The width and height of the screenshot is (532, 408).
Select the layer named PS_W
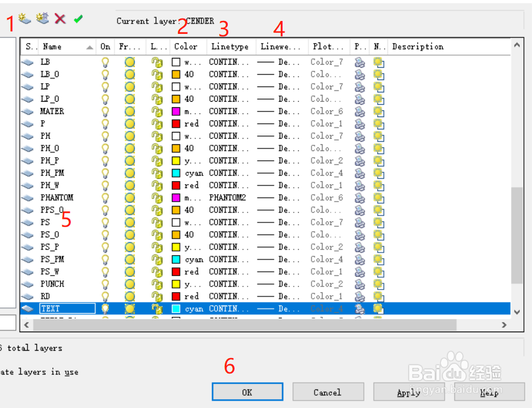click(x=49, y=272)
